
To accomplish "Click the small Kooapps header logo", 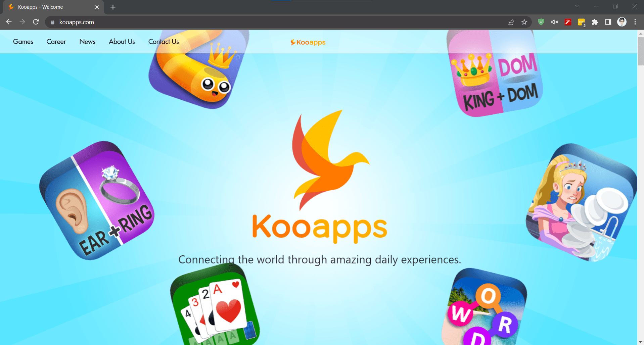I will coord(308,42).
